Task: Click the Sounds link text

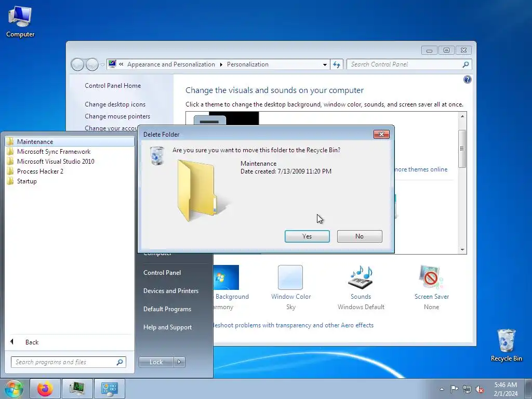Action: 361,297
